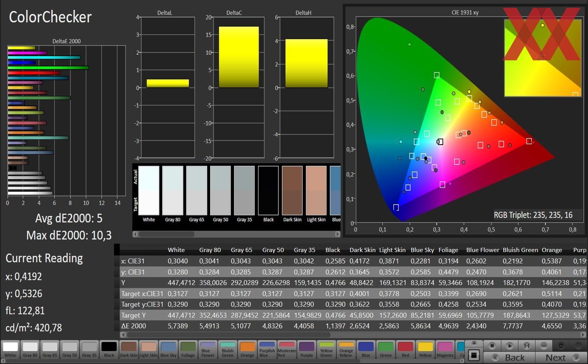Select the Blue Sky patch in bottom strip
588x364 pixels.
(x=168, y=349)
